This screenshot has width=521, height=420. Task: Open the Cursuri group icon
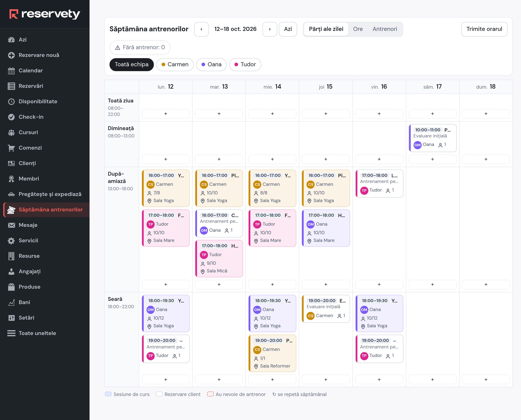tap(11, 132)
